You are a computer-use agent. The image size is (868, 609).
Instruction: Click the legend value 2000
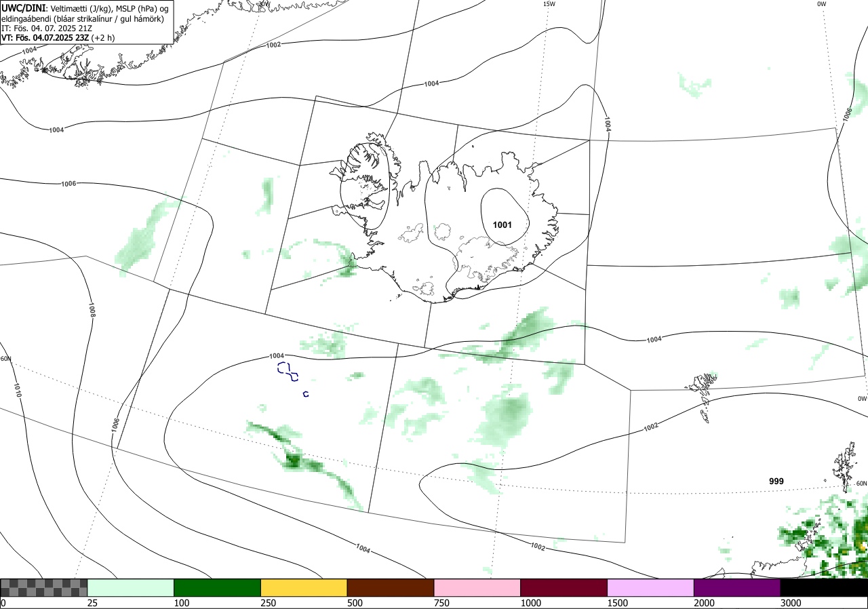click(705, 603)
